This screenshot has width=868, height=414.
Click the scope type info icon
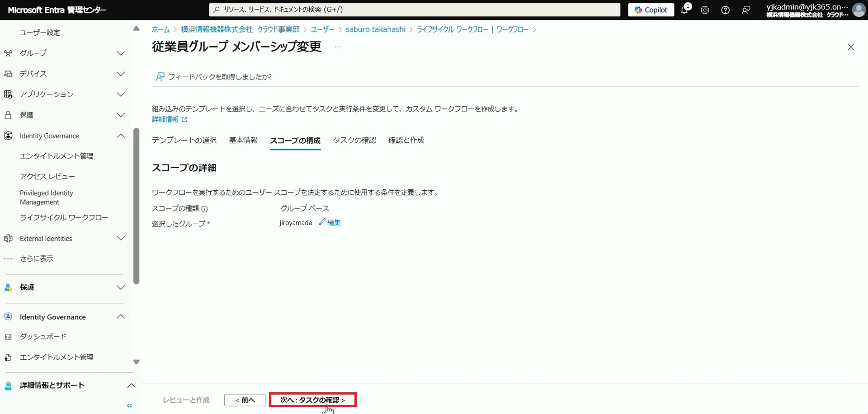[x=204, y=209]
